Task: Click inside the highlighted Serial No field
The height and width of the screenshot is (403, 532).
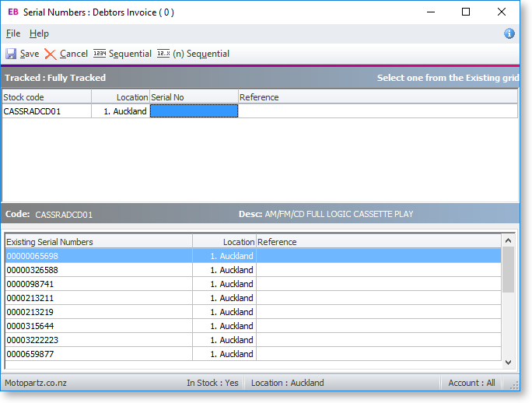Action: (194, 111)
